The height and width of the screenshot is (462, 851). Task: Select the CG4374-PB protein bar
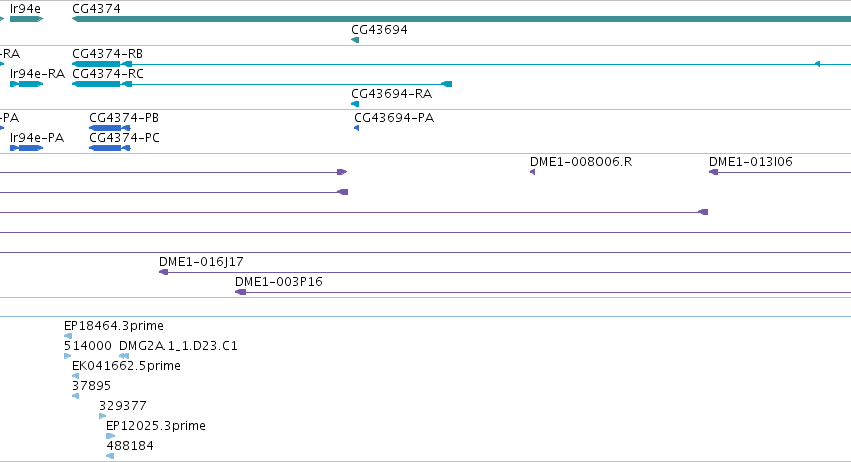coord(110,128)
